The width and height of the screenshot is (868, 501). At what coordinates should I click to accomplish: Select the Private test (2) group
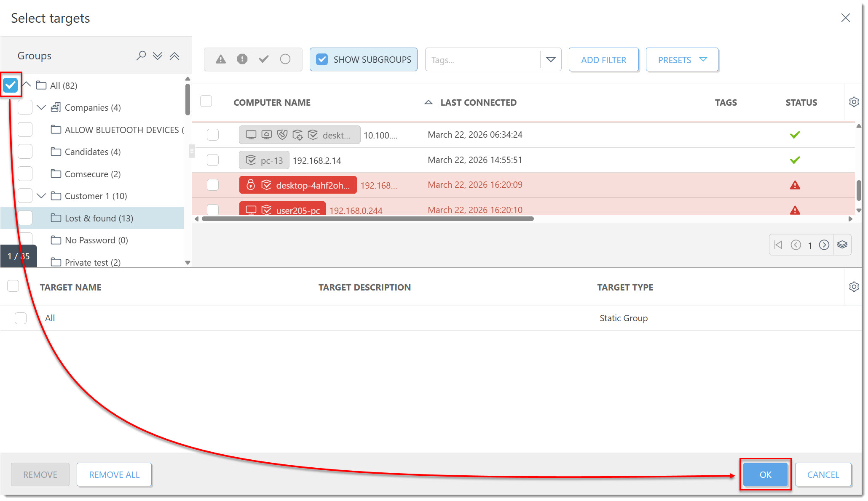93,262
